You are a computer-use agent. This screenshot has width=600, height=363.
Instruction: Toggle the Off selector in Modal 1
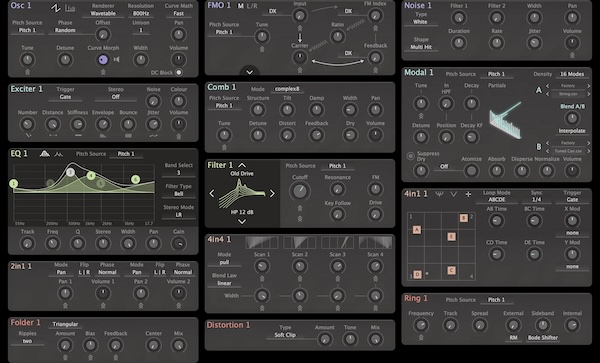coord(444,167)
